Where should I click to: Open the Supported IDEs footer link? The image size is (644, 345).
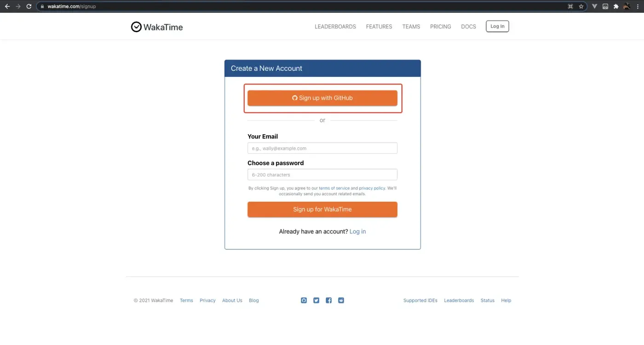click(x=420, y=300)
